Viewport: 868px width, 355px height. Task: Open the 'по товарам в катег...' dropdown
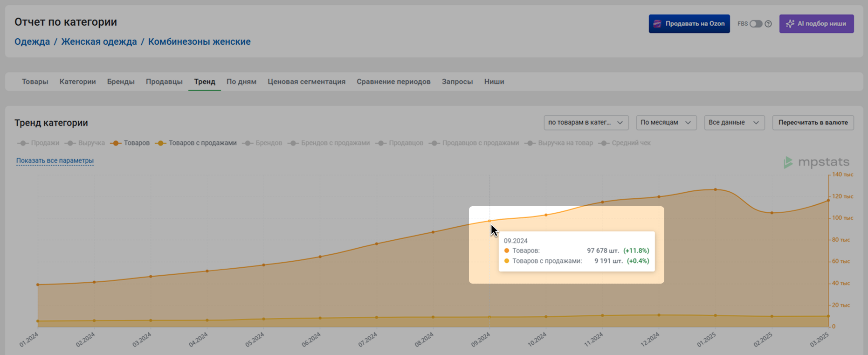(586, 123)
